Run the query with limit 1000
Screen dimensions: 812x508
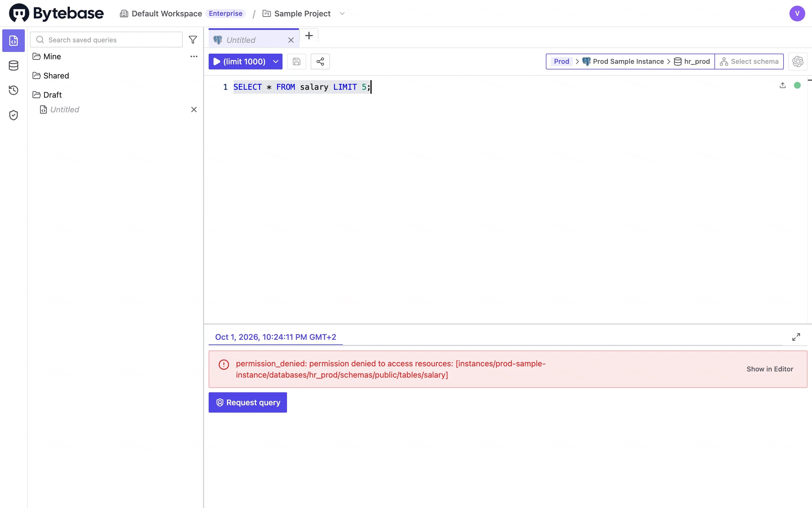coord(239,62)
